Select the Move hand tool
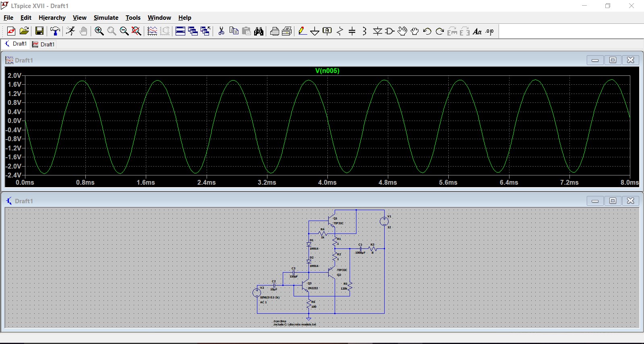The height and width of the screenshot is (344, 644). click(402, 31)
